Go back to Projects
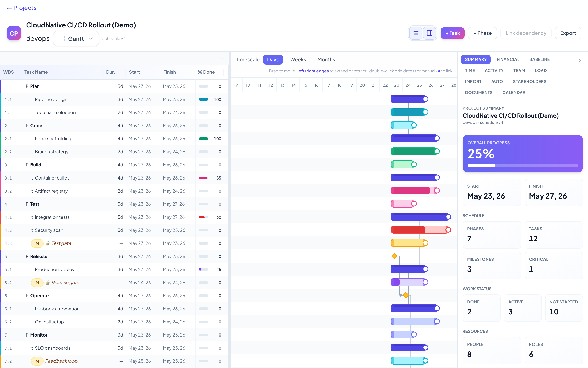Image resolution: width=588 pixels, height=368 pixels. pos(21,8)
